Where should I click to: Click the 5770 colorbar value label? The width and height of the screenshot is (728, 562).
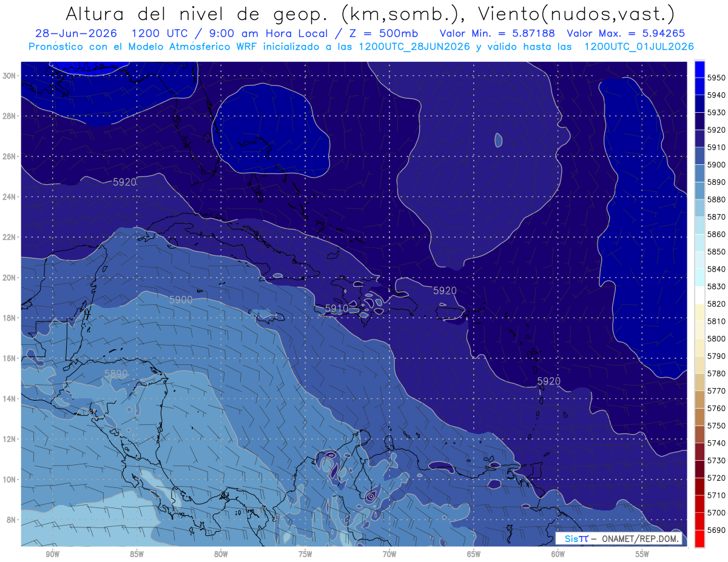716,391
